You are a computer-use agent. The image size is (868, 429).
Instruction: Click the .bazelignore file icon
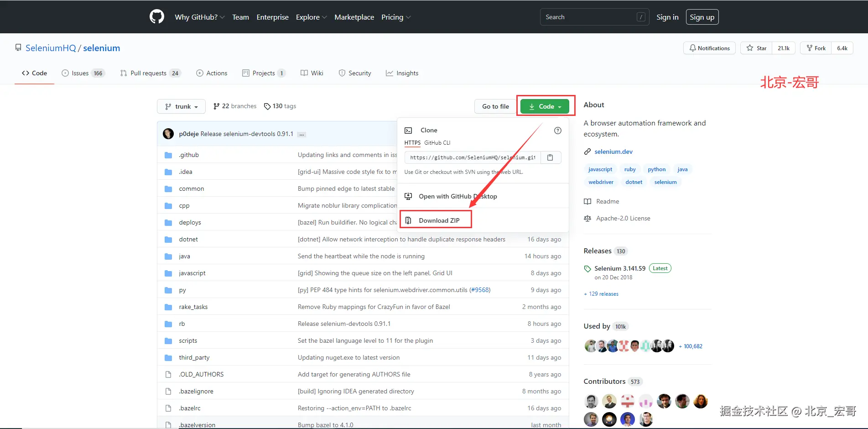click(x=168, y=392)
